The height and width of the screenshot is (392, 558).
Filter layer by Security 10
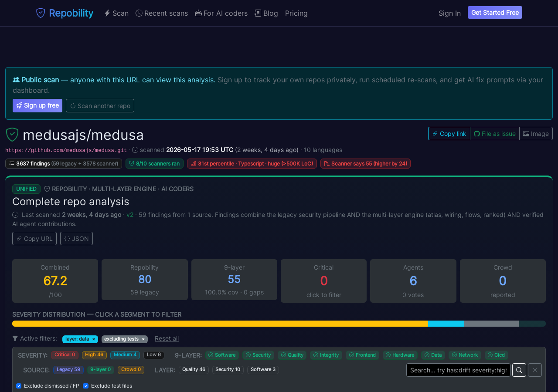click(x=228, y=370)
